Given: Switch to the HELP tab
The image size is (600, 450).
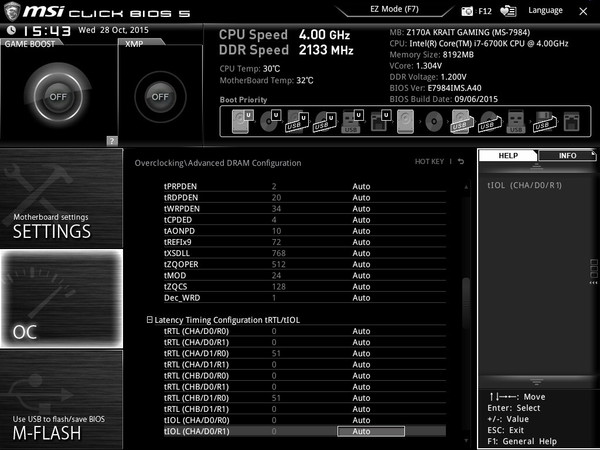Looking at the screenshot, I should pos(508,155).
